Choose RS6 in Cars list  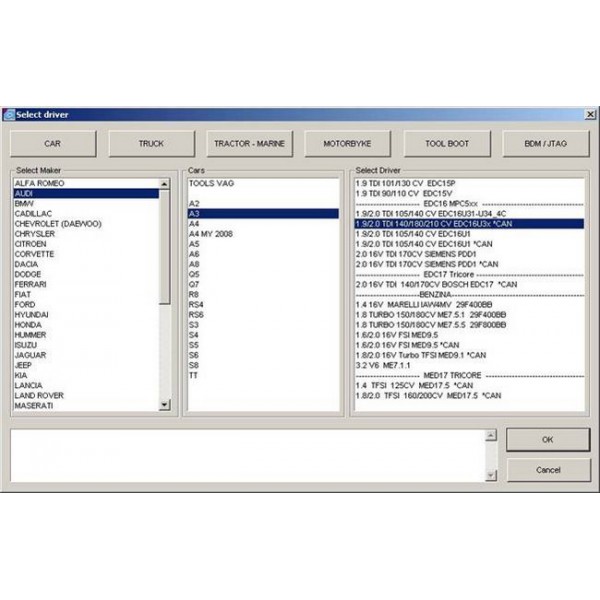(263, 315)
